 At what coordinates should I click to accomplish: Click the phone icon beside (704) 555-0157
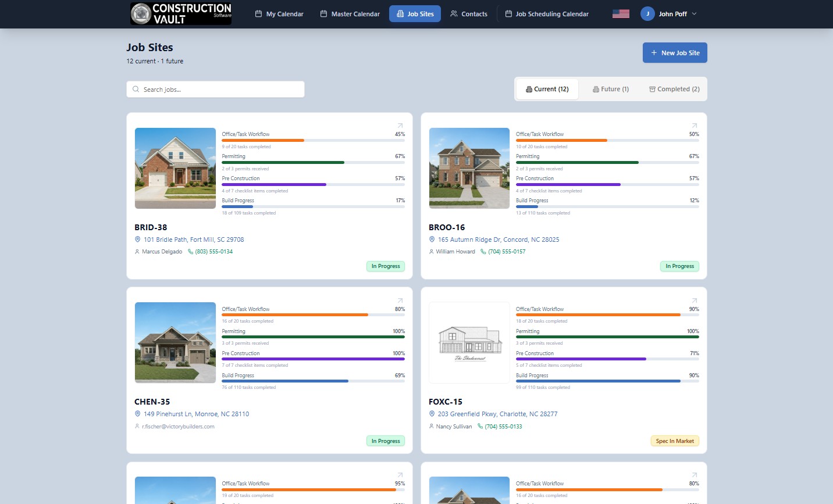[483, 252]
